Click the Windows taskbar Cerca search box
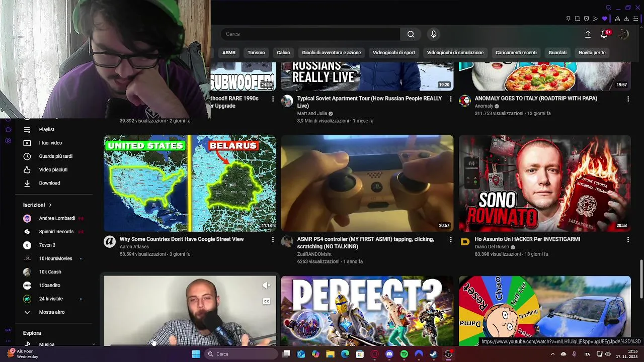Image resolution: width=644 pixels, height=362 pixels. tap(242, 354)
